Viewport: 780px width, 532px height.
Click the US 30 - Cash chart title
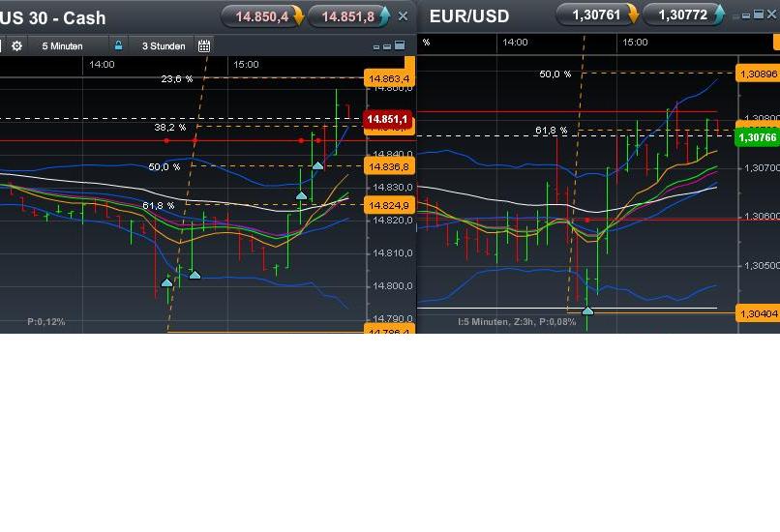point(52,18)
